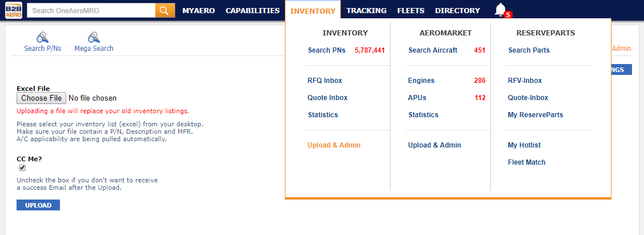Image resolution: width=644 pixels, height=235 pixels.
Task: Click the RESERVEPARTS column heading
Action: click(x=546, y=33)
